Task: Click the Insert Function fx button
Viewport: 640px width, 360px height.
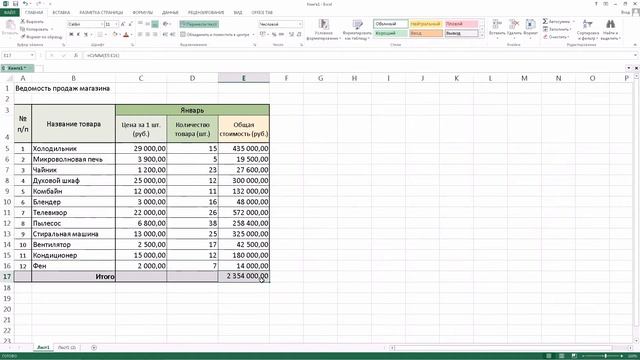Action: pos(76,55)
